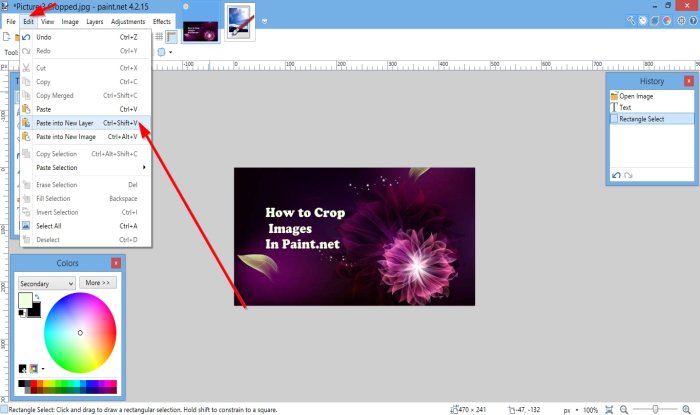700x415 pixels.
Task: Open the Adjustments menu
Action: [128, 21]
